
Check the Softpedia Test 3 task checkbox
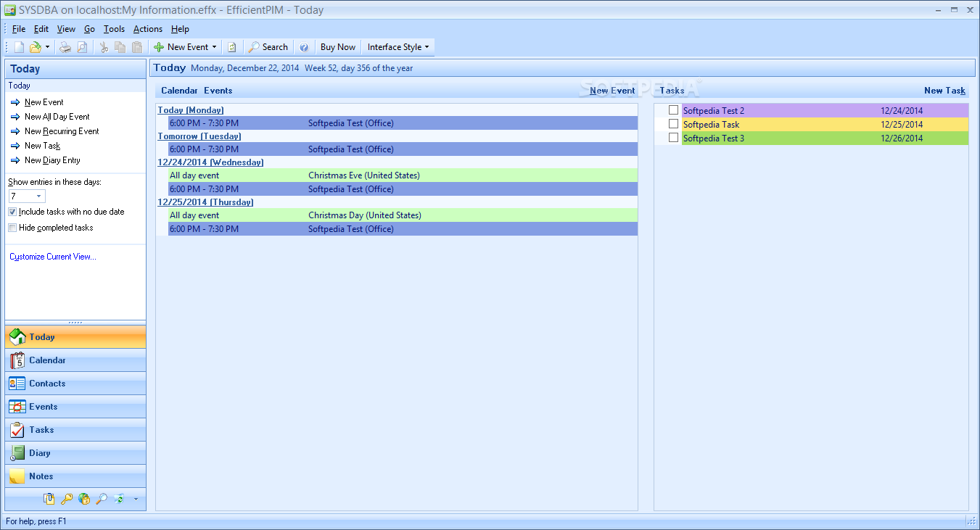(x=674, y=138)
